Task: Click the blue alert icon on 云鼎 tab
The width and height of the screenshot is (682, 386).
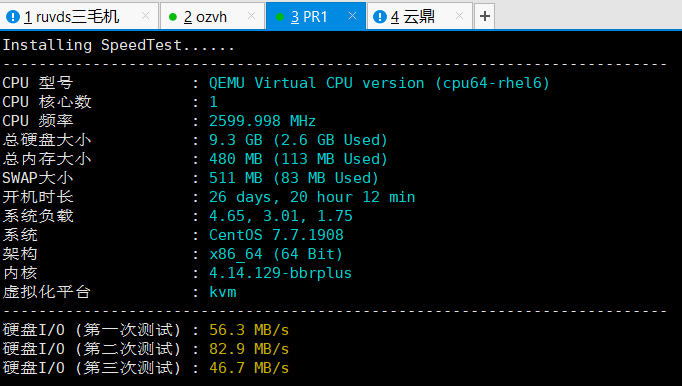Action: [x=380, y=17]
